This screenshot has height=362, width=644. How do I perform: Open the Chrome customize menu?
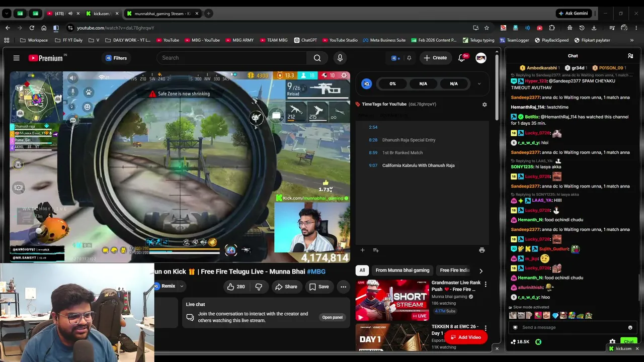(636, 28)
